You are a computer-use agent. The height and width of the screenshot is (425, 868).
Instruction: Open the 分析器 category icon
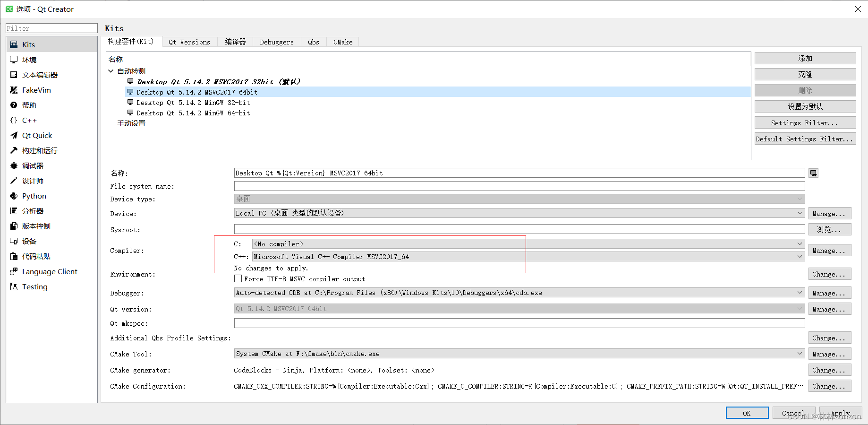tap(14, 211)
